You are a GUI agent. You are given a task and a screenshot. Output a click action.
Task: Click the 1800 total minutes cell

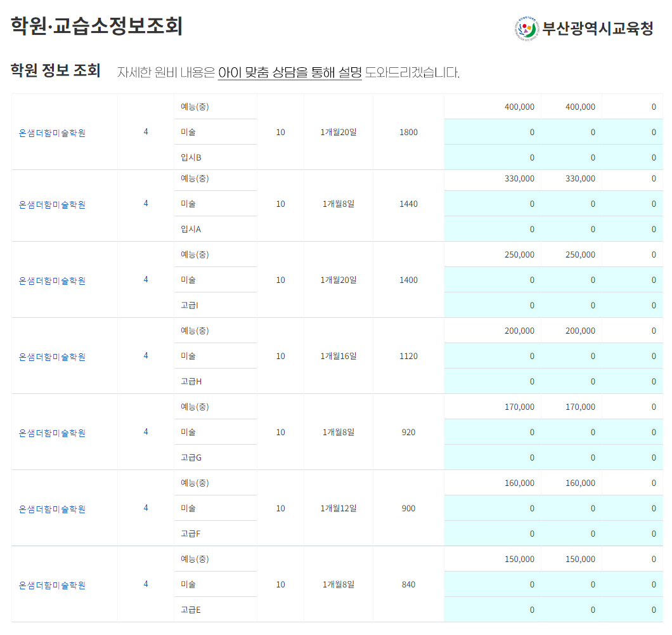[x=408, y=132]
